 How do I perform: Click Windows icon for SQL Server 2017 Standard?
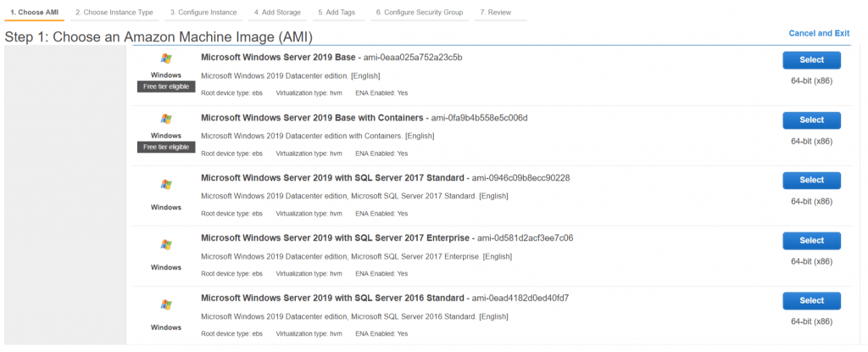point(166,185)
